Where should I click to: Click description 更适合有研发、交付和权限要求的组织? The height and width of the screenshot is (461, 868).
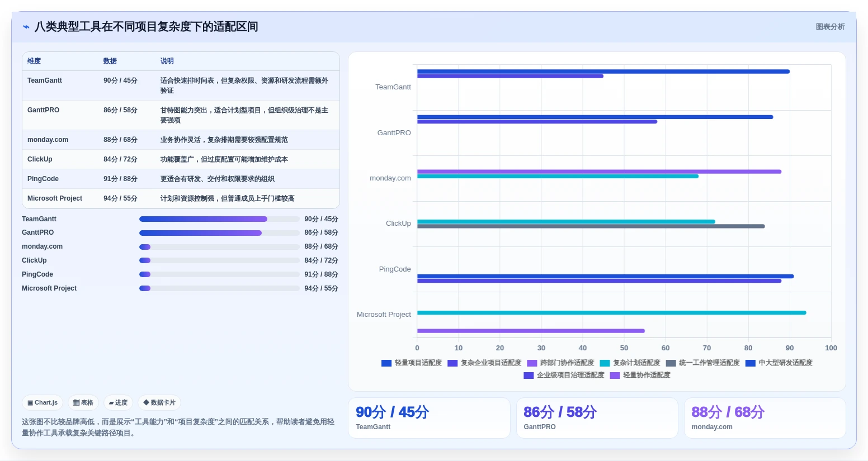tap(218, 179)
